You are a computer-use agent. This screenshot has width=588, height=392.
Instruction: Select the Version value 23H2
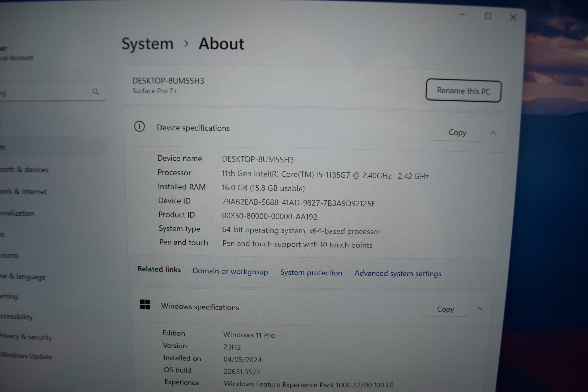232,347
